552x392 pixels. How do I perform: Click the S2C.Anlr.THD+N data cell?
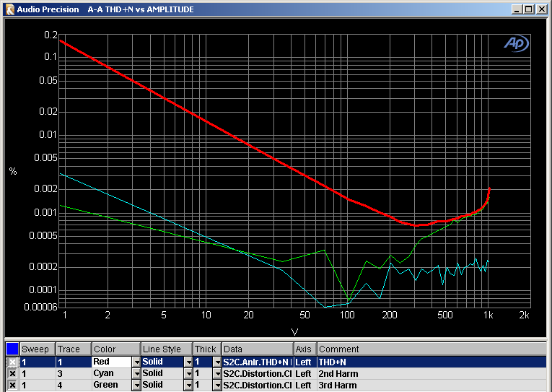pyautogui.click(x=258, y=362)
